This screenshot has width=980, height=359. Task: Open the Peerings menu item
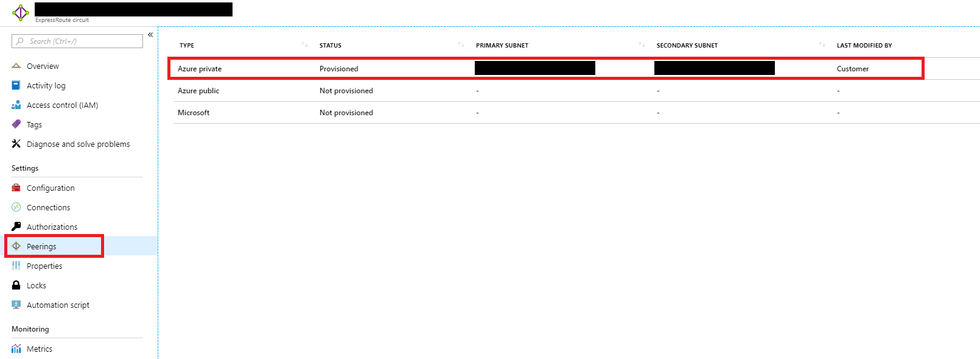(x=41, y=246)
